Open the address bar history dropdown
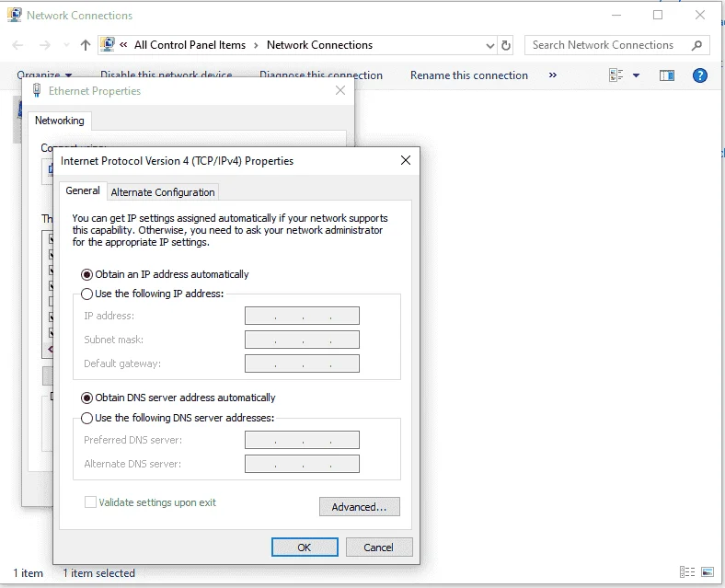 coord(490,45)
